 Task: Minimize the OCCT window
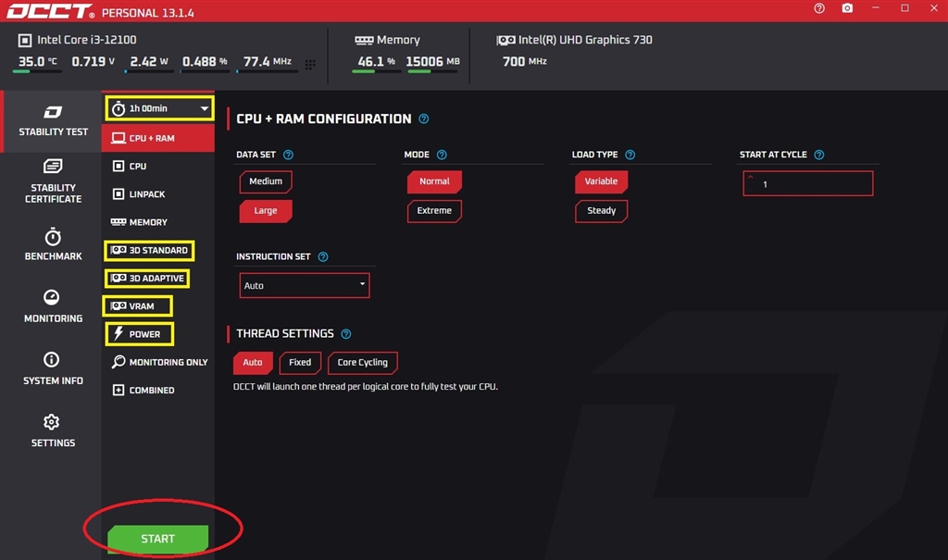(876, 8)
